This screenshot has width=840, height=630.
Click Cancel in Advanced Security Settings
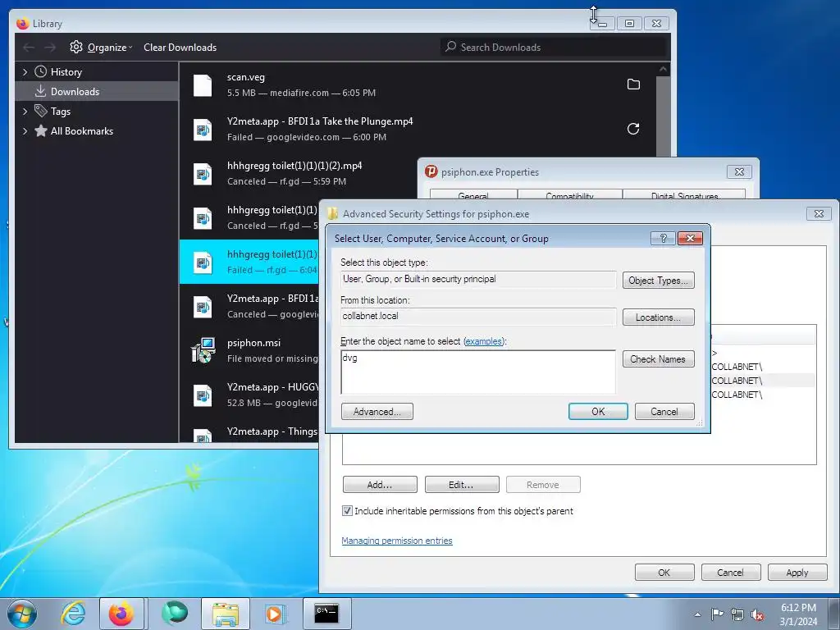click(731, 572)
